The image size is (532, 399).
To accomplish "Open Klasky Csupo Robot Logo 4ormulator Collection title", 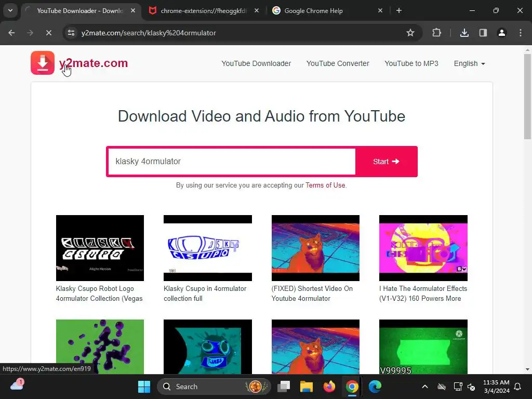I will pyautogui.click(x=99, y=294).
